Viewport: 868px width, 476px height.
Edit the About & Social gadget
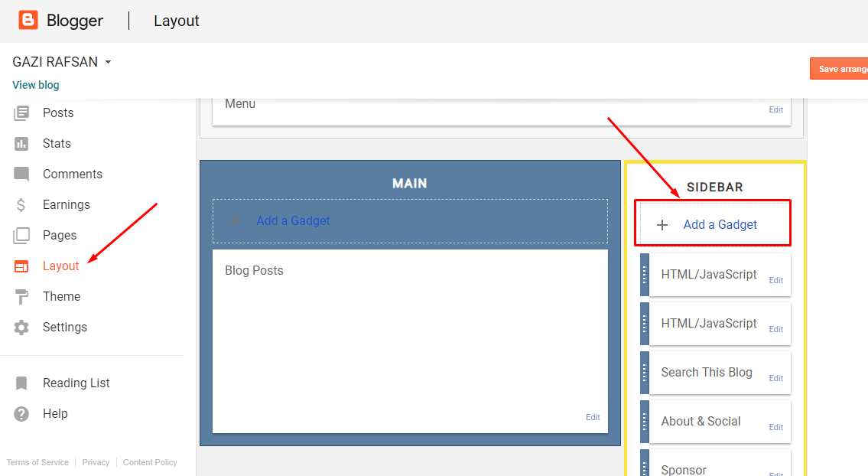[x=775, y=427]
